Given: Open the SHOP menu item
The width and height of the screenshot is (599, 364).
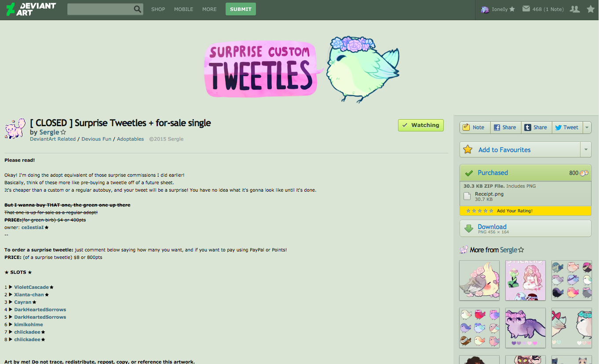Looking at the screenshot, I should (x=158, y=9).
